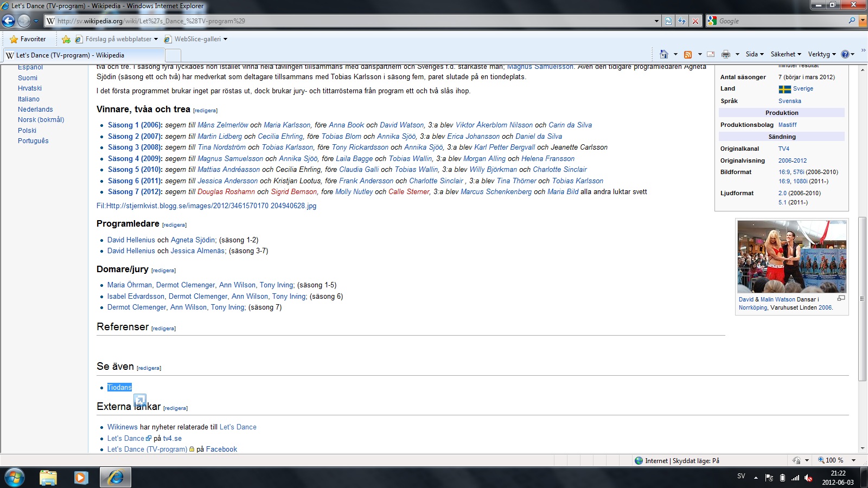Click the enlarge icon under the dancers photo
The width and height of the screenshot is (868, 488).
pyautogui.click(x=841, y=298)
